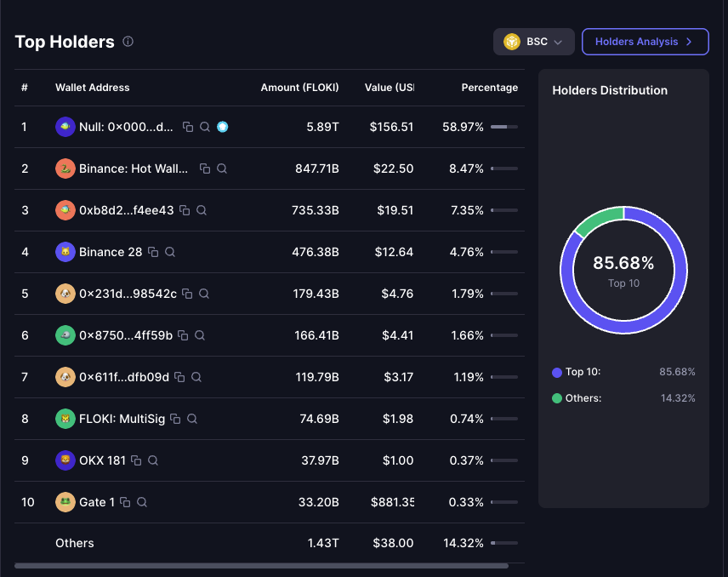This screenshot has height=577, width=728.
Task: Click the horizontal table scrollbar
Action: 261,566
